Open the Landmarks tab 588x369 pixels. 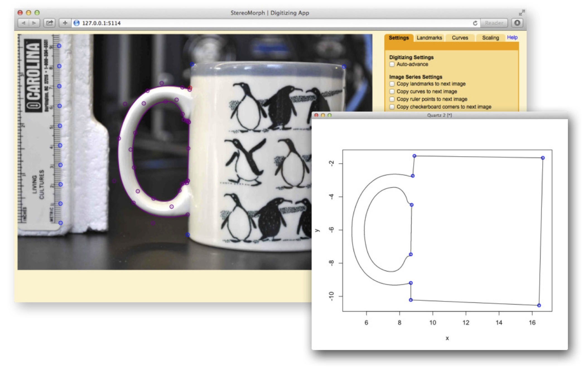click(x=429, y=38)
